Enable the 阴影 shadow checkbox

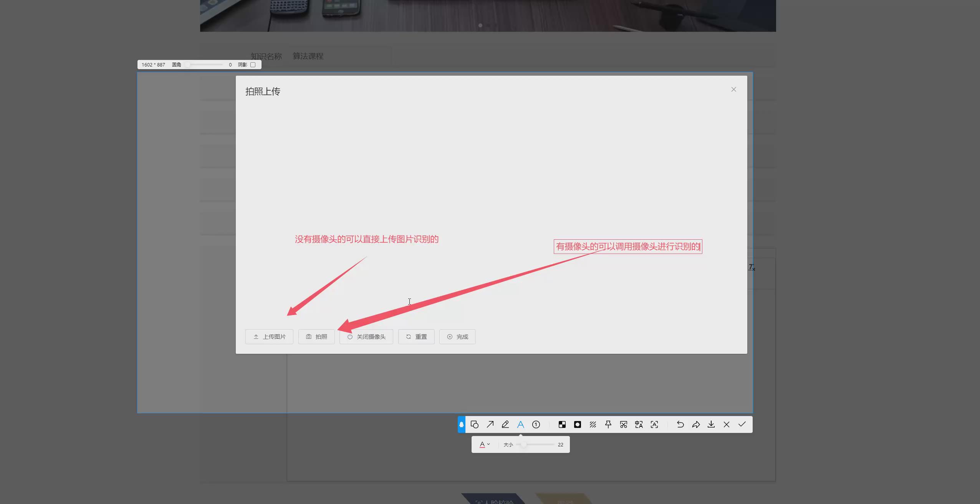point(253,65)
